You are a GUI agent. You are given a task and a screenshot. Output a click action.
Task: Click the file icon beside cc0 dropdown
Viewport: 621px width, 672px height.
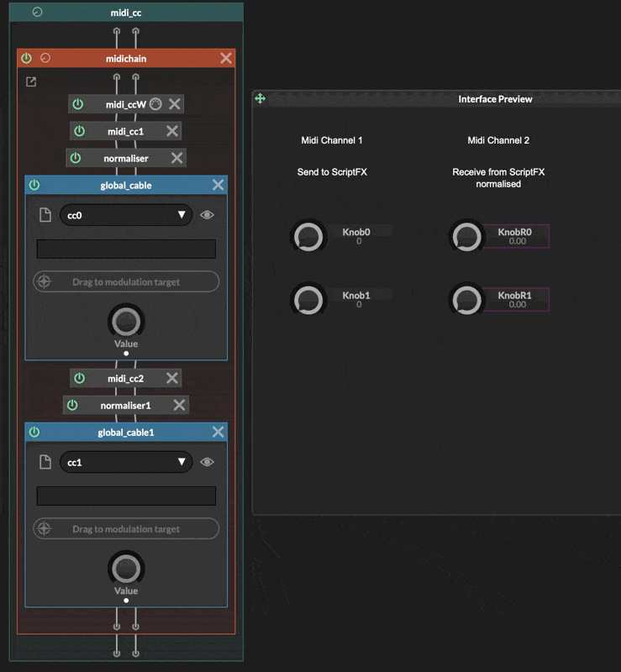(x=46, y=215)
